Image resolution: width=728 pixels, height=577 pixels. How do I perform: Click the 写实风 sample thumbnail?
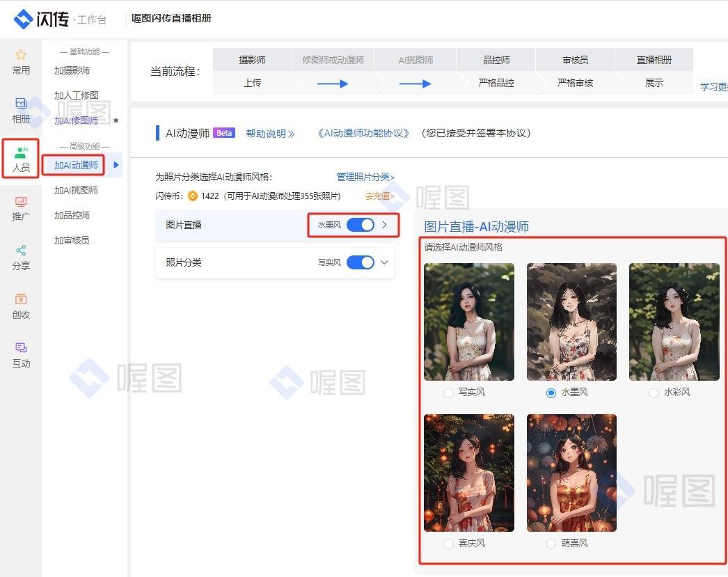coord(469,322)
